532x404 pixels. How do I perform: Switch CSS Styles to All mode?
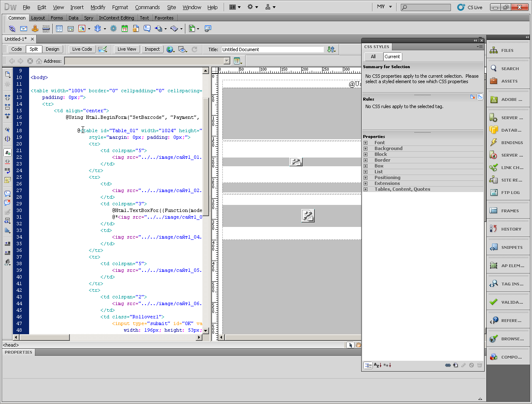coord(373,57)
